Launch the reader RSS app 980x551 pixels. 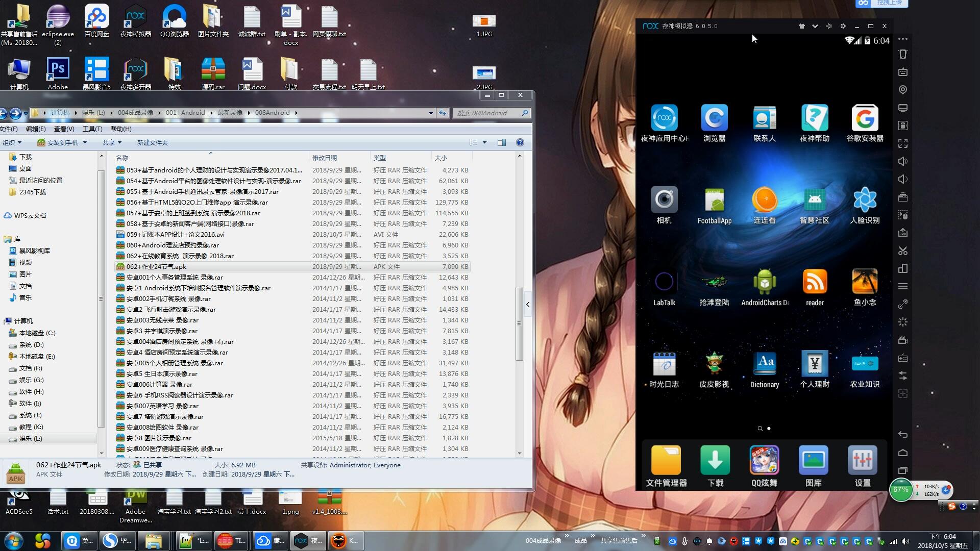815,288
